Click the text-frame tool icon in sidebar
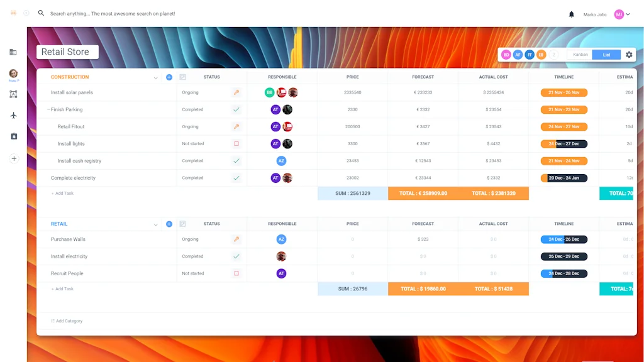Image resolution: width=644 pixels, height=362 pixels. (x=13, y=94)
